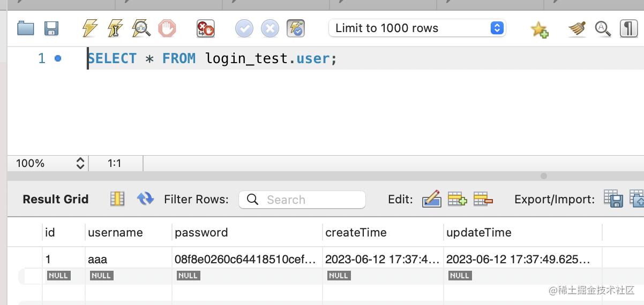
Task: Open find panel magnifier icon
Action: click(603, 28)
